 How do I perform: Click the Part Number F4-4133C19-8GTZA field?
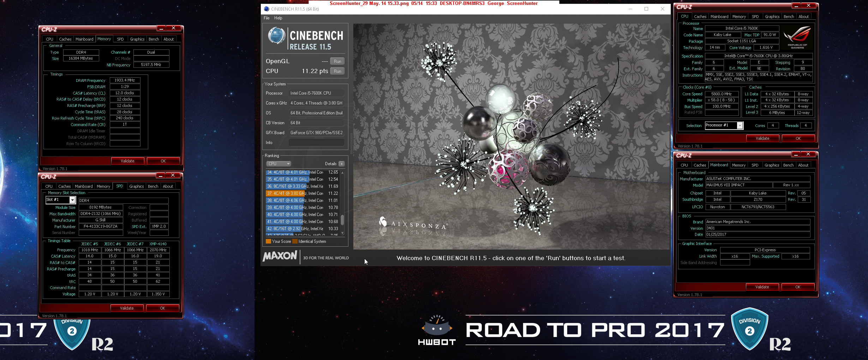[101, 227]
